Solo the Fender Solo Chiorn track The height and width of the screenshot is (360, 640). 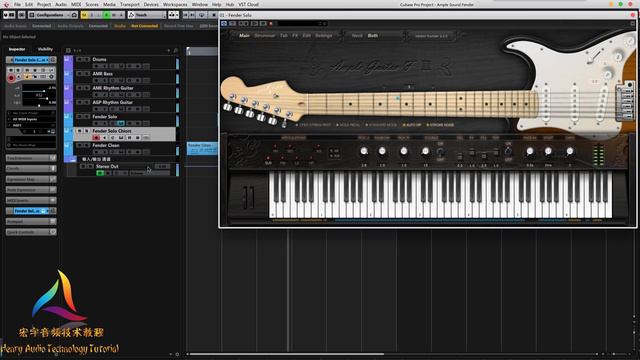[x=87, y=131]
